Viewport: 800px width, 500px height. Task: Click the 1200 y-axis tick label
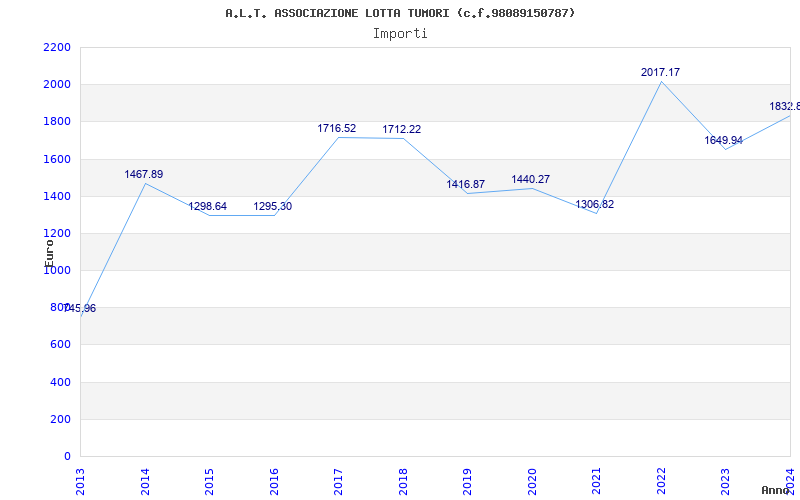coord(57,234)
